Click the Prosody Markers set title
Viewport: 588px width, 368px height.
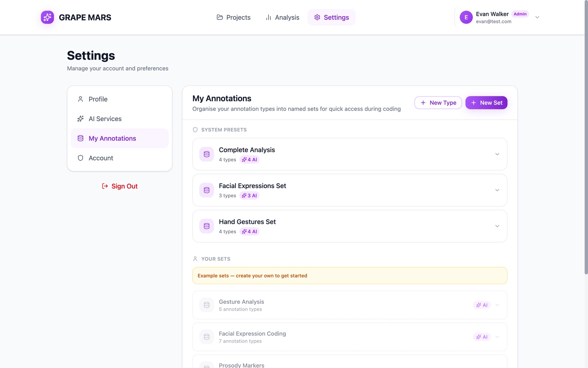click(x=241, y=365)
